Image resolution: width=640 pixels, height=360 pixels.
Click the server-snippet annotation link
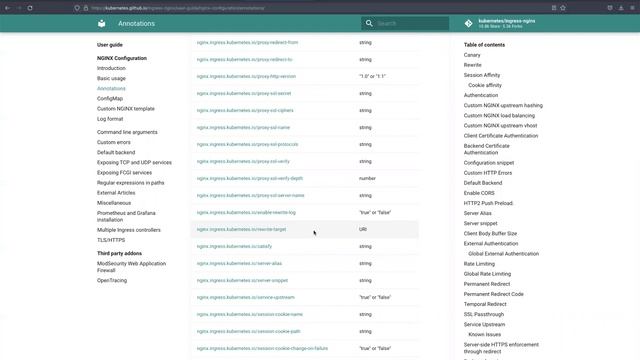[x=242, y=280]
